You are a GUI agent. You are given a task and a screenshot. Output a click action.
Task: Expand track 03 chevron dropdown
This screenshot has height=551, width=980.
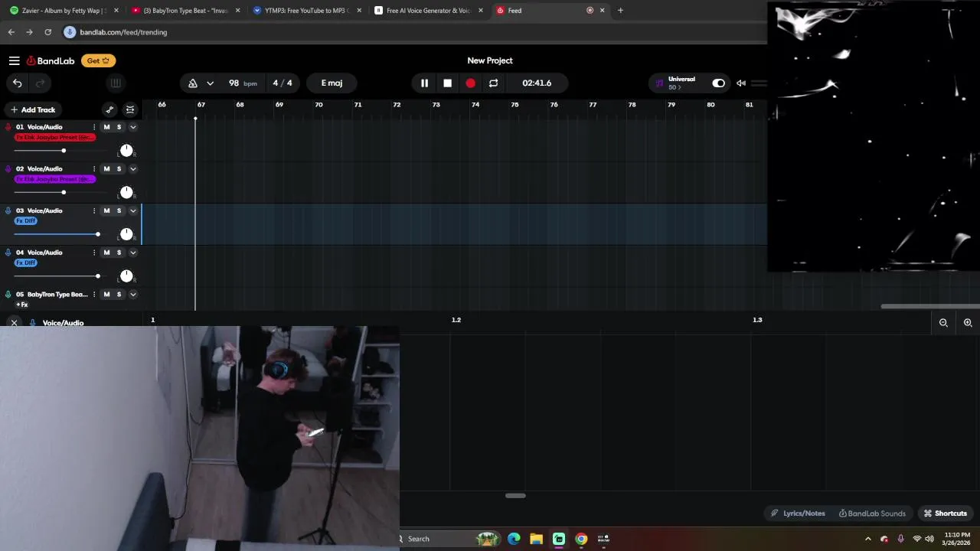point(132,210)
